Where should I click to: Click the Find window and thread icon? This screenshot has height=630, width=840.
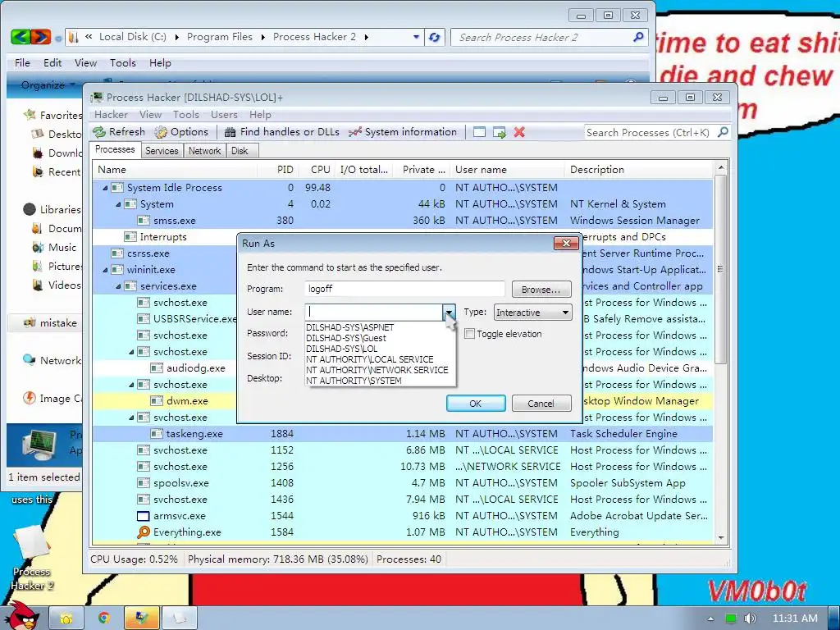tap(500, 132)
